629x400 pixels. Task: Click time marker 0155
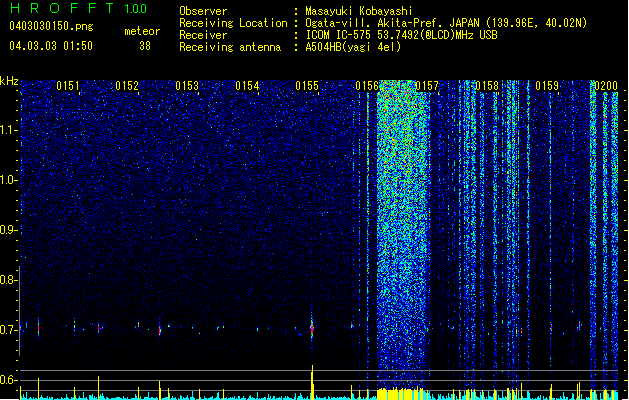tap(307, 86)
